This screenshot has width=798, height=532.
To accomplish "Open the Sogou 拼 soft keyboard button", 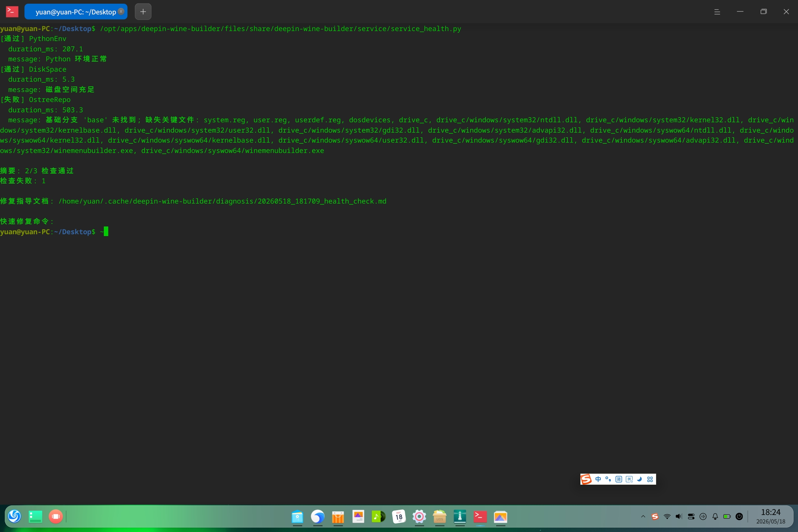I will [629, 479].
